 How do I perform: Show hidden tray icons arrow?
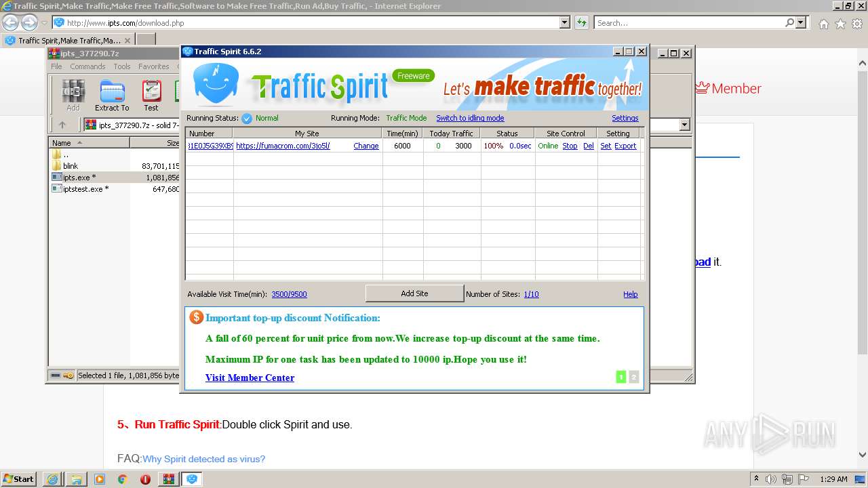tap(756, 479)
